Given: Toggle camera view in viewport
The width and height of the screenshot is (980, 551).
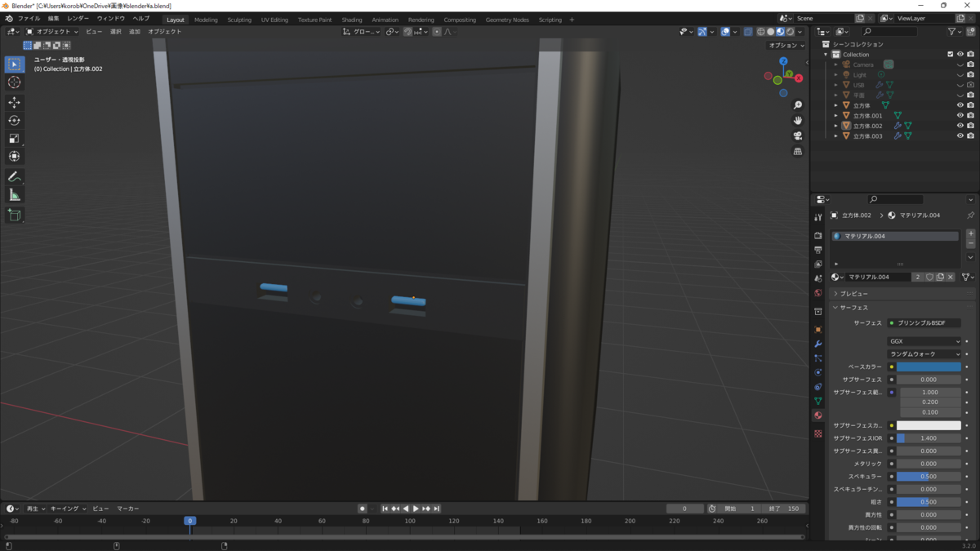Looking at the screenshot, I should (x=798, y=136).
